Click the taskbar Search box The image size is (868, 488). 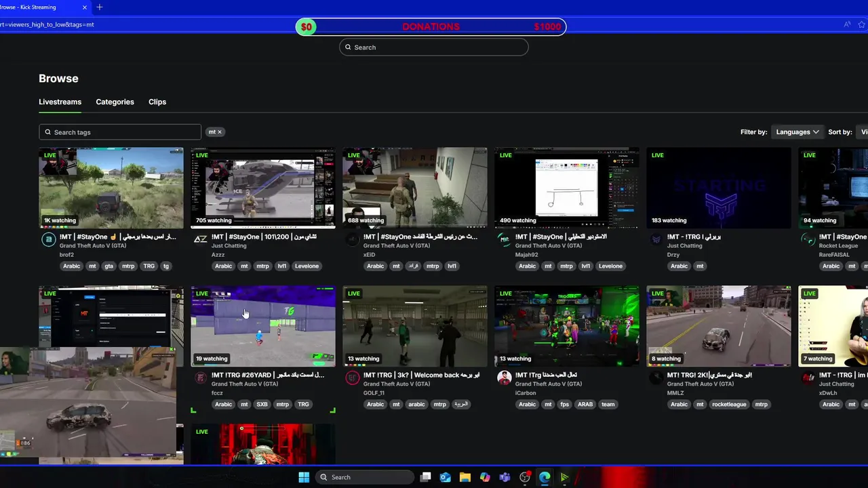365,477
